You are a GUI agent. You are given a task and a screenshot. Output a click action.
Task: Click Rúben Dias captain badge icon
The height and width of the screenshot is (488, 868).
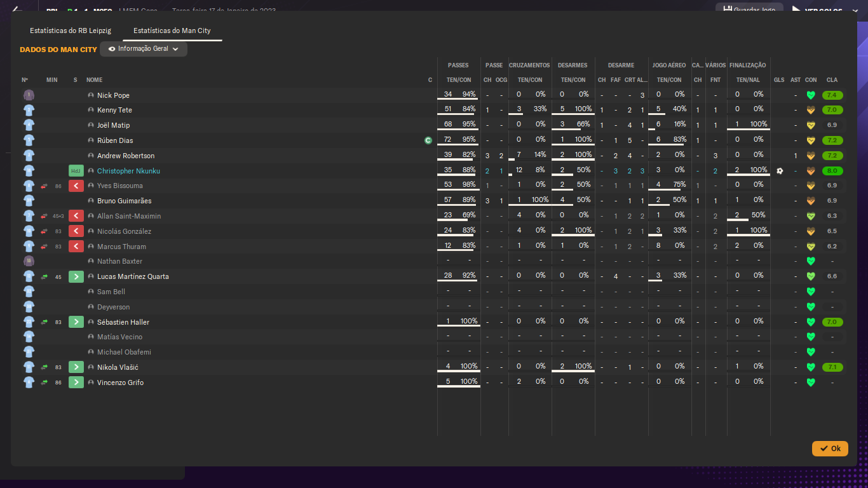pos(428,140)
